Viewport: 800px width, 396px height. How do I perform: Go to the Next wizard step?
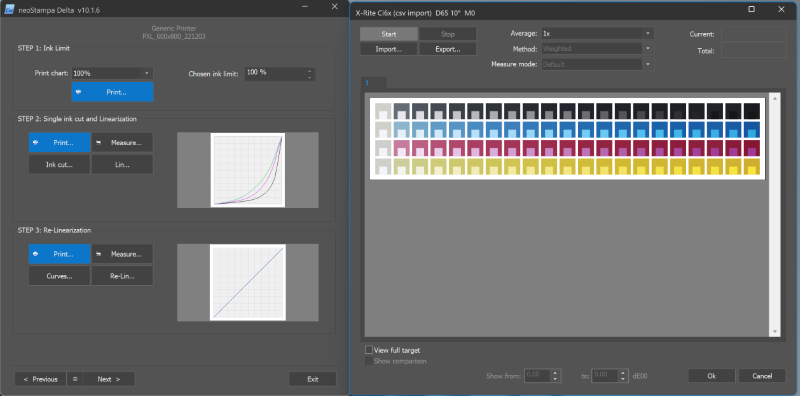109,379
